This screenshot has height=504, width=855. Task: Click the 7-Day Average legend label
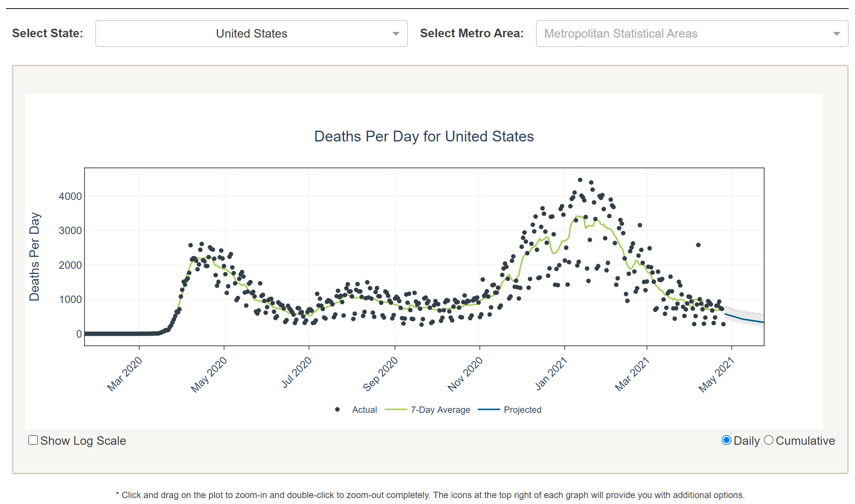click(440, 409)
